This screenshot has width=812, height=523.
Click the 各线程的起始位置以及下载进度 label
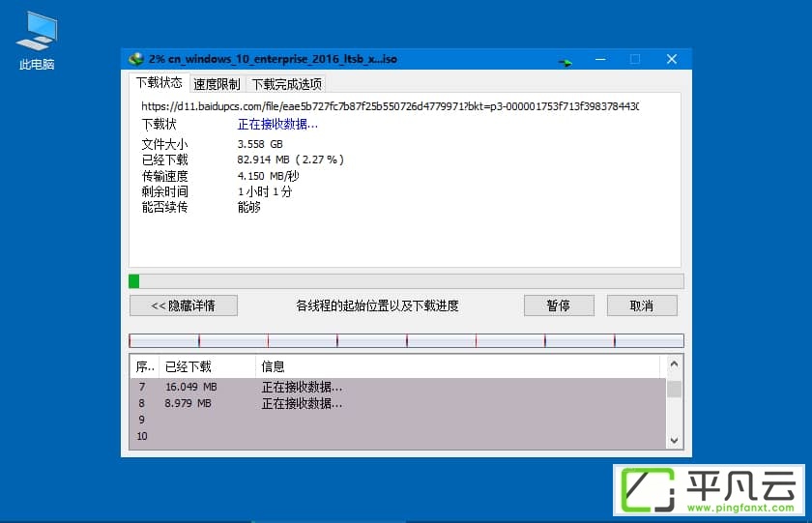(377, 305)
